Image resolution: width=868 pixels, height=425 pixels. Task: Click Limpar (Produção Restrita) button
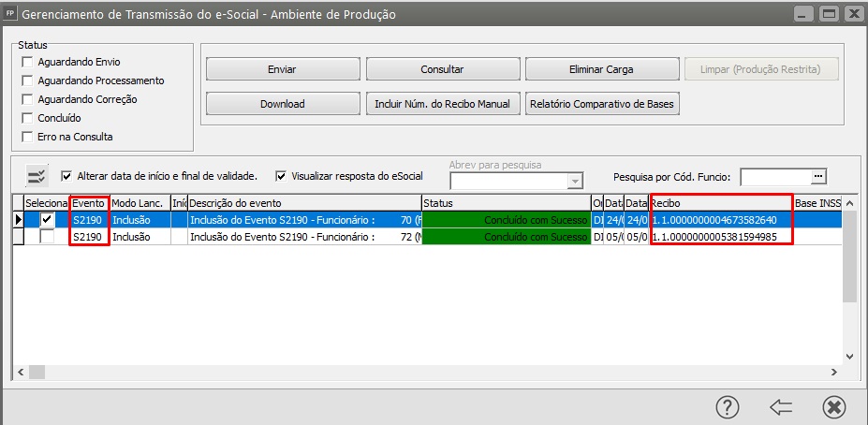pyautogui.click(x=761, y=69)
